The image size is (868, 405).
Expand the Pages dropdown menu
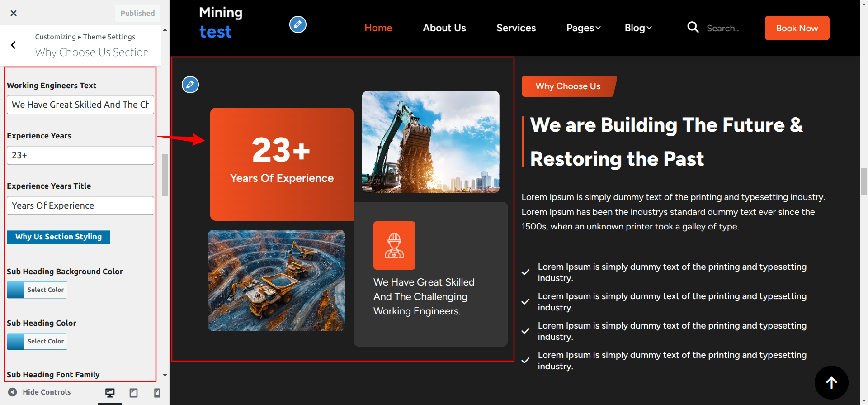click(x=583, y=28)
